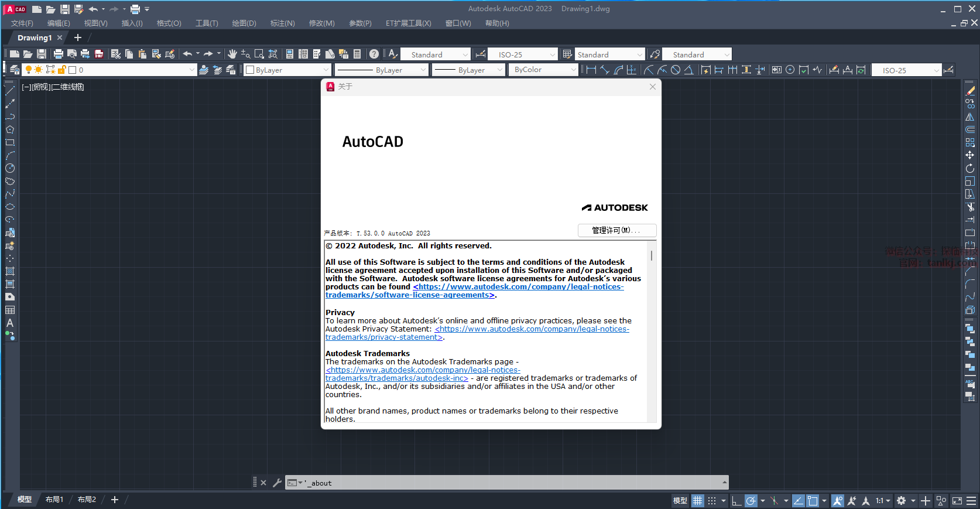Open the Table tool in the draw toolbar
The width and height of the screenshot is (980, 509).
[x=10, y=310]
